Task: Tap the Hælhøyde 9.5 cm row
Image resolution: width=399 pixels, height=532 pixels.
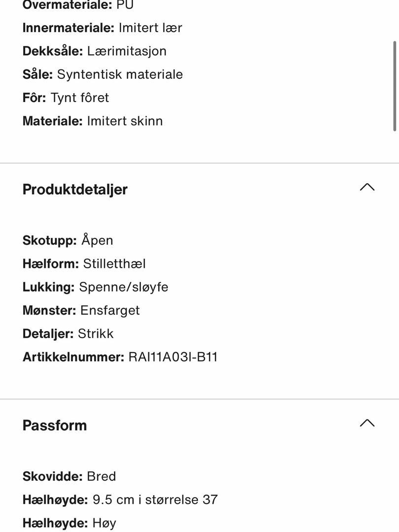Action: (x=120, y=500)
